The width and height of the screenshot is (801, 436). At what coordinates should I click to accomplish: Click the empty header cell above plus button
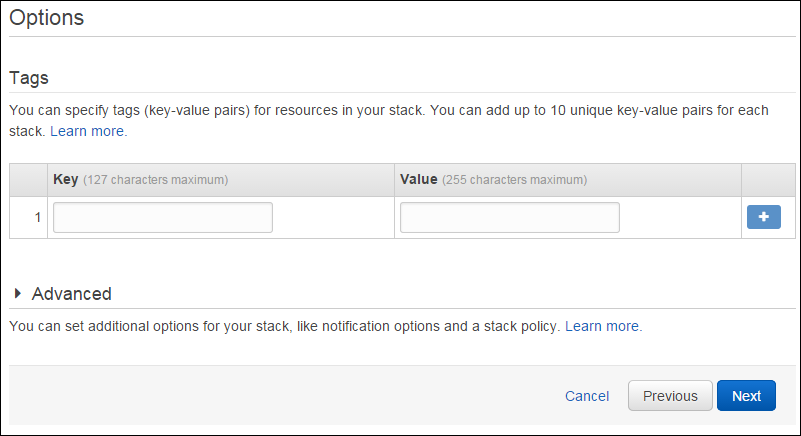tap(768, 180)
